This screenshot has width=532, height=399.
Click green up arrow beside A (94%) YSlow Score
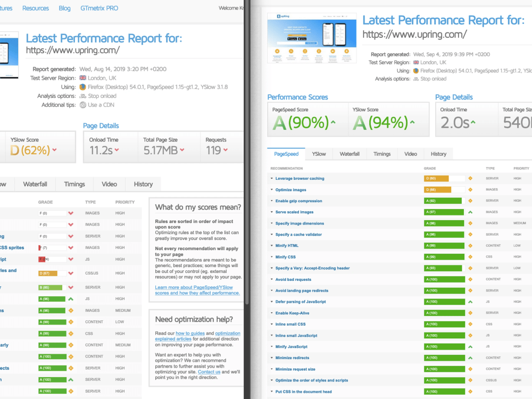tap(412, 122)
